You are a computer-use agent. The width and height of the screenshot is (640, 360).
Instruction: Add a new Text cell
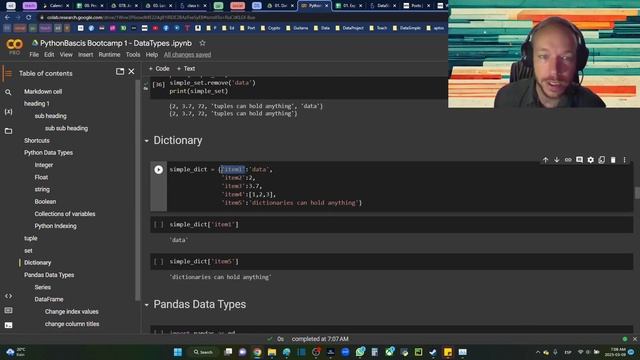(x=186, y=69)
